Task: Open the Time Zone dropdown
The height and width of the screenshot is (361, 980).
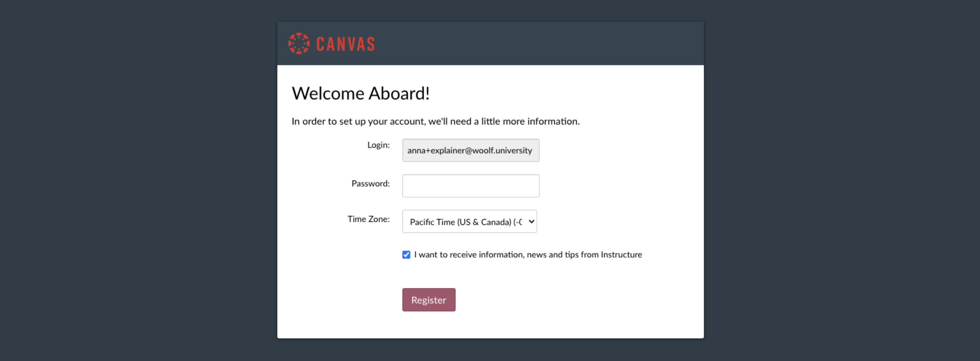Action: click(x=469, y=222)
